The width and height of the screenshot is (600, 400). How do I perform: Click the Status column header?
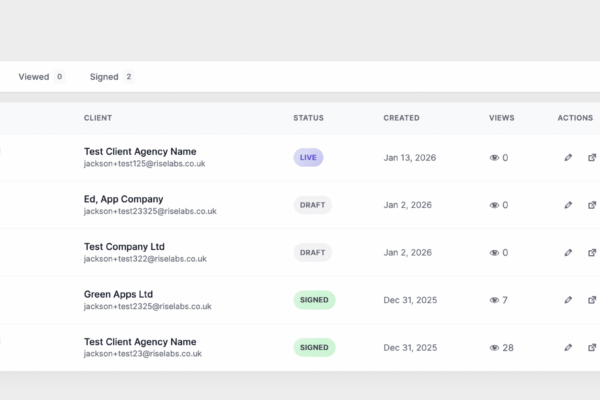(x=308, y=118)
